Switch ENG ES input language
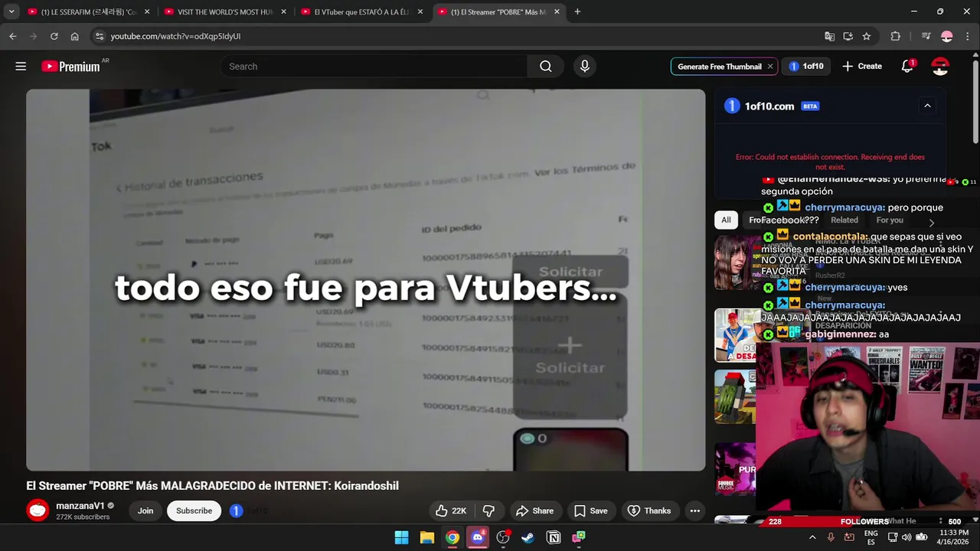The width and height of the screenshot is (980, 551). tap(871, 537)
